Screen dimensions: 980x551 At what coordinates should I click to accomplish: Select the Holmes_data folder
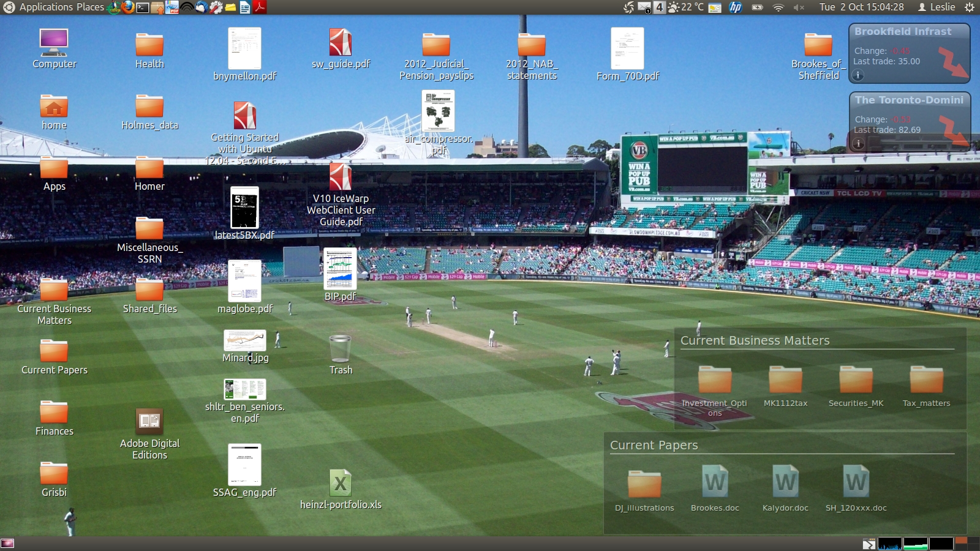149,112
